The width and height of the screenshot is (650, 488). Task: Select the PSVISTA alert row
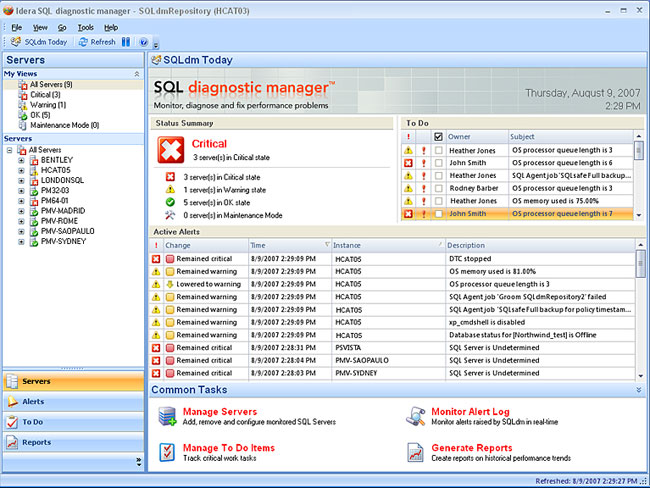(x=392, y=347)
